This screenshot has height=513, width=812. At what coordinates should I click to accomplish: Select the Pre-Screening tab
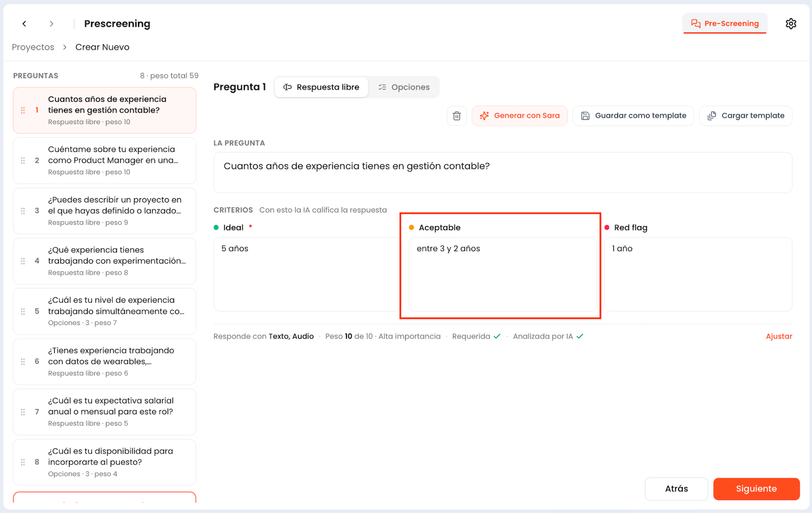click(x=725, y=23)
